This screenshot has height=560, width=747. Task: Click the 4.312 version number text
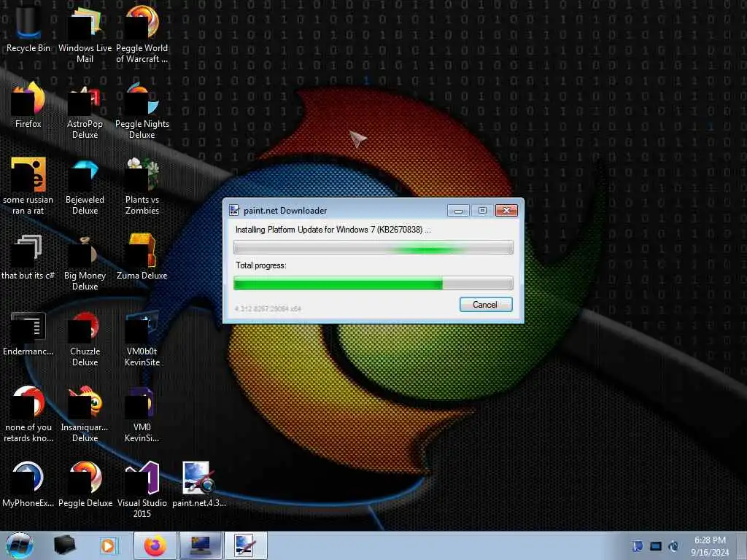(x=268, y=309)
